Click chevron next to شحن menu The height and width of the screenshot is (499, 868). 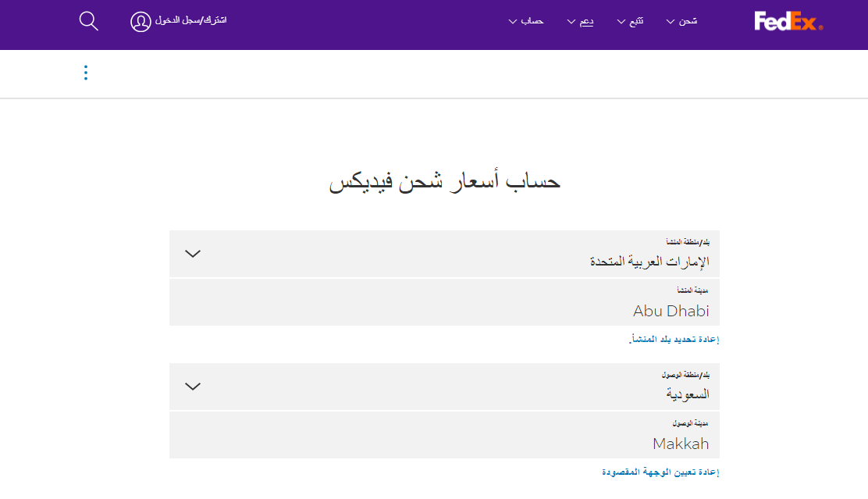[671, 22]
